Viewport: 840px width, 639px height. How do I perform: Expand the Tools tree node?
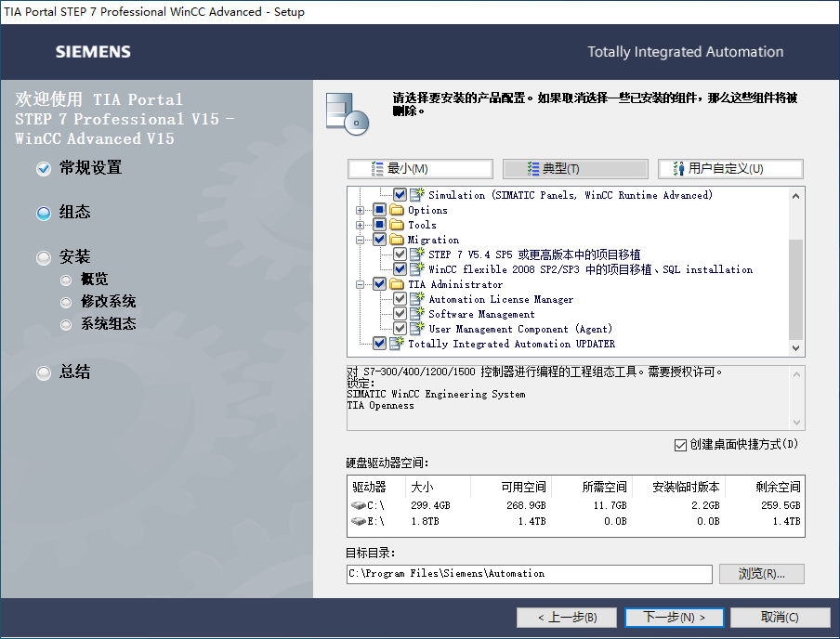coord(360,225)
